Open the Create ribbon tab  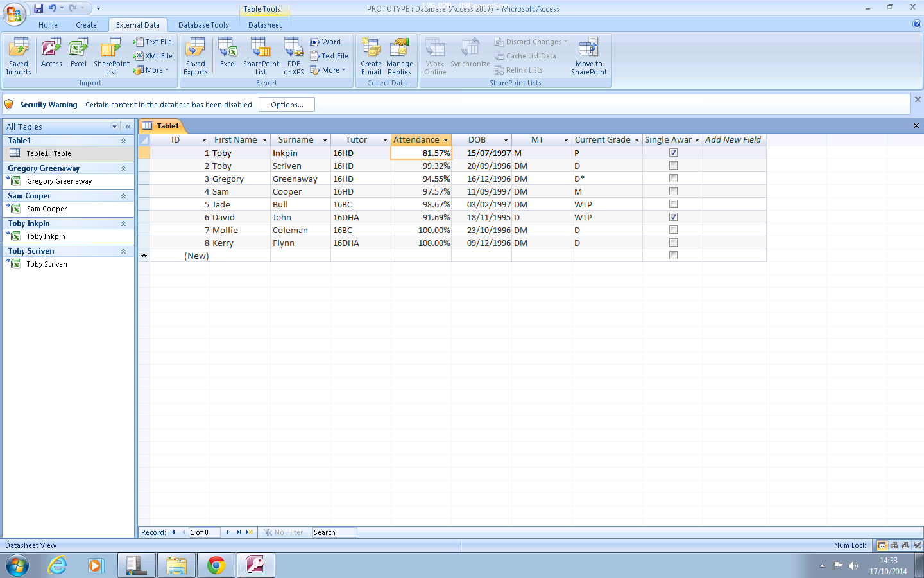click(86, 25)
